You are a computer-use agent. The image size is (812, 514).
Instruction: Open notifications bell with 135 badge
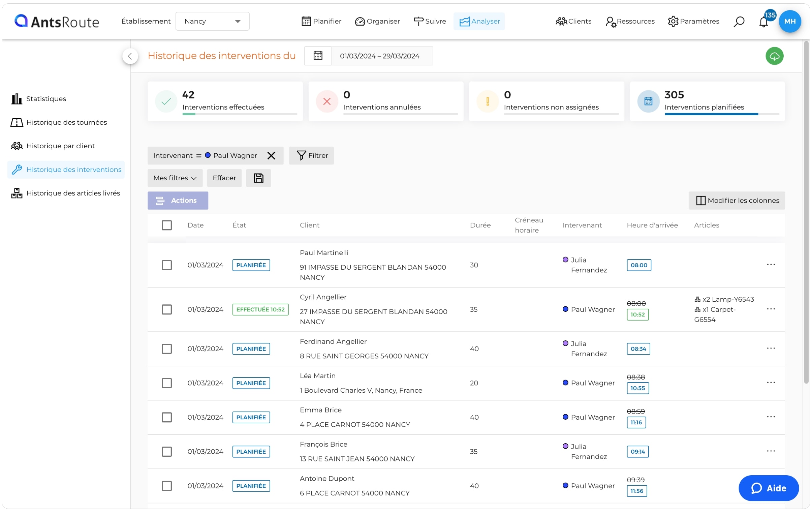pos(763,22)
